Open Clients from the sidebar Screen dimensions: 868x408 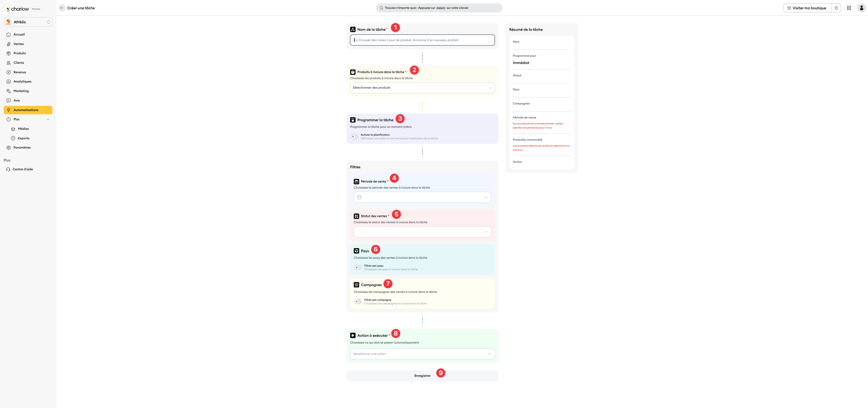[x=28, y=63]
